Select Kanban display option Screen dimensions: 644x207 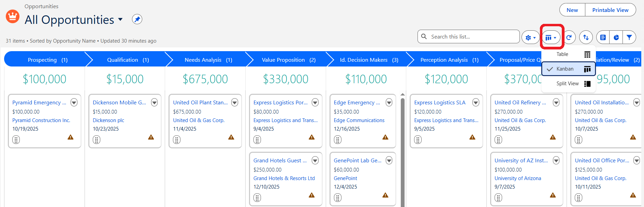pos(569,69)
